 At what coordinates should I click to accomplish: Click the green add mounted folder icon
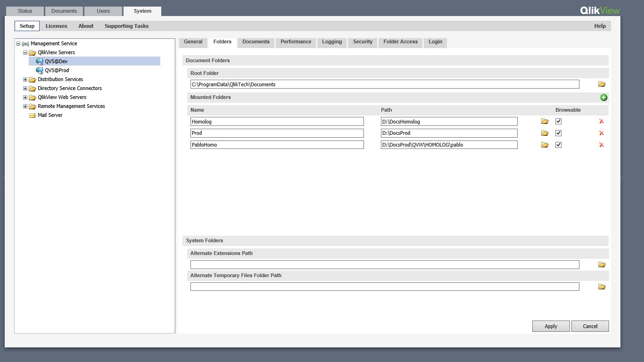pos(603,98)
